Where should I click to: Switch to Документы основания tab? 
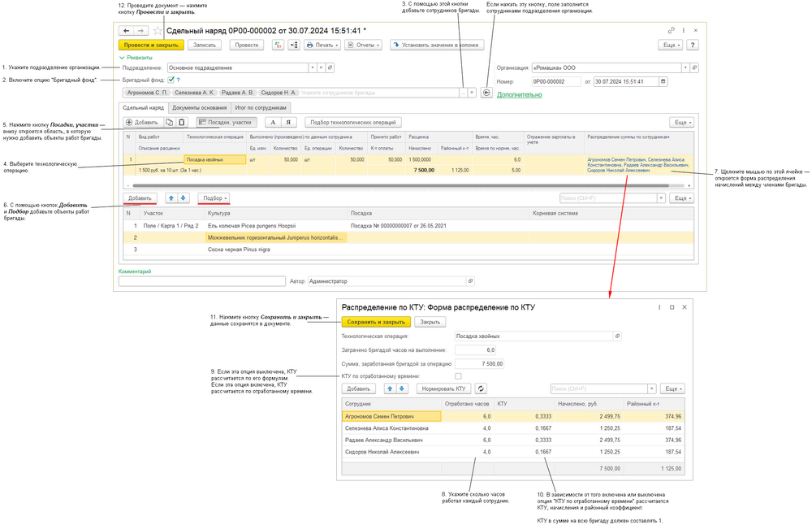[x=199, y=107]
